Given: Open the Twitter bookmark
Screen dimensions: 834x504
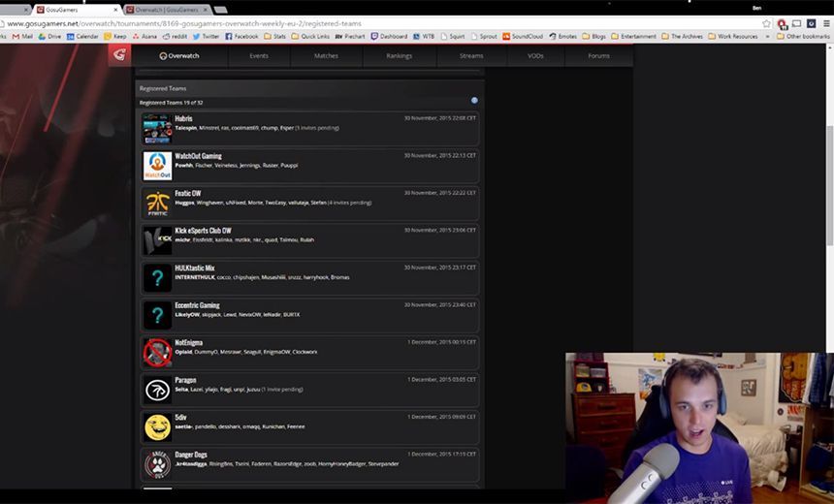Looking at the screenshot, I should point(206,36).
